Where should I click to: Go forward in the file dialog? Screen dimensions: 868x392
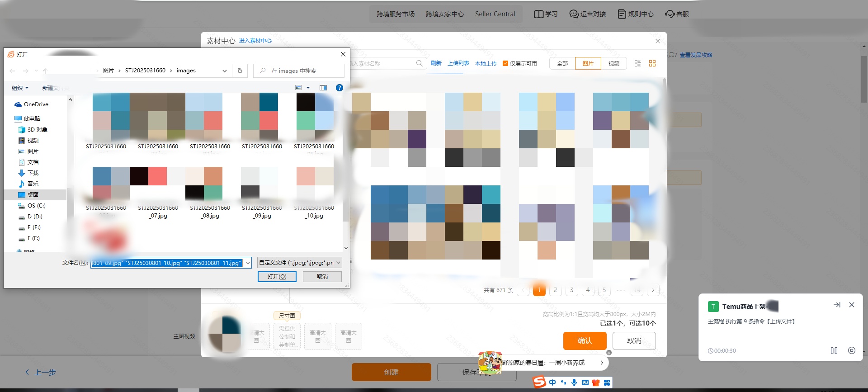26,71
